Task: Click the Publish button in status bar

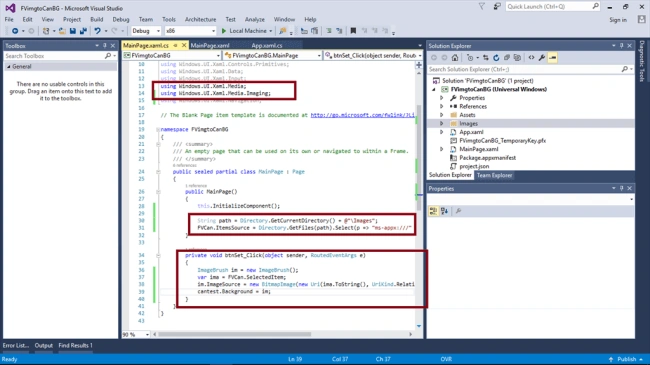Action: [626, 359]
